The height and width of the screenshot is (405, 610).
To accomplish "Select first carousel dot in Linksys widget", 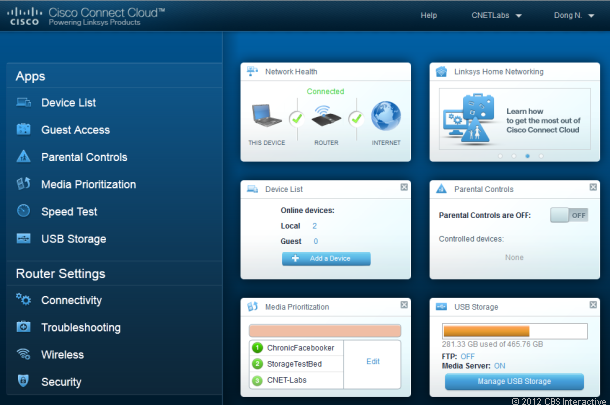I will tap(500, 156).
